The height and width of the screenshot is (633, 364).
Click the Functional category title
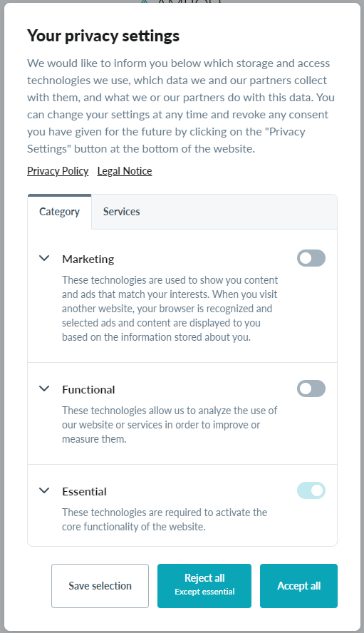click(x=88, y=390)
